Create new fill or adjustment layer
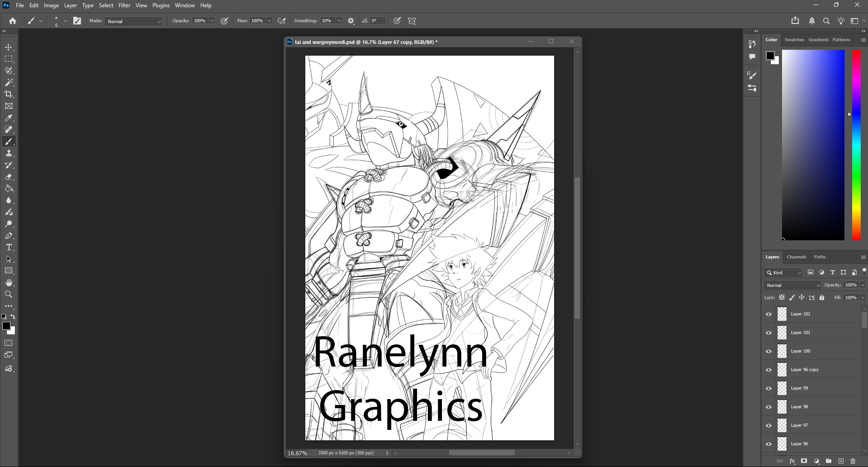 816,461
